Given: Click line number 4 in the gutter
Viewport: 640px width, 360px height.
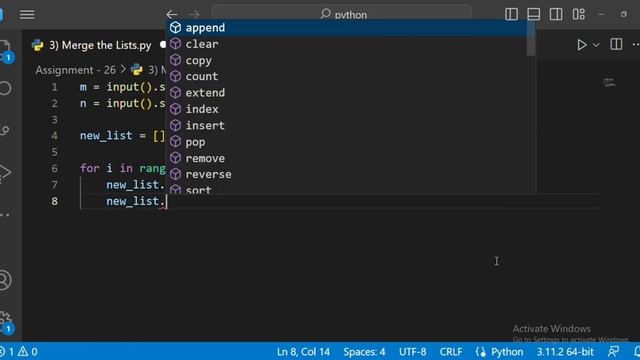Looking at the screenshot, I should (x=54, y=136).
